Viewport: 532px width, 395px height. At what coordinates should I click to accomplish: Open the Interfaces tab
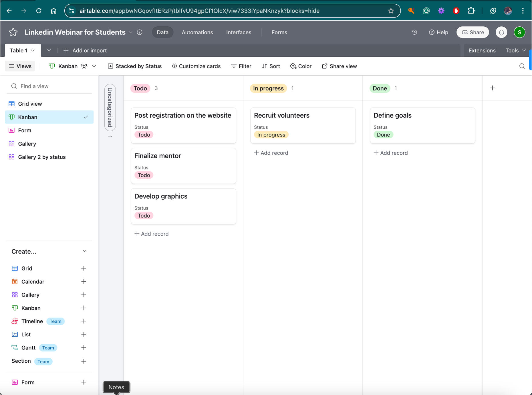[x=239, y=32]
